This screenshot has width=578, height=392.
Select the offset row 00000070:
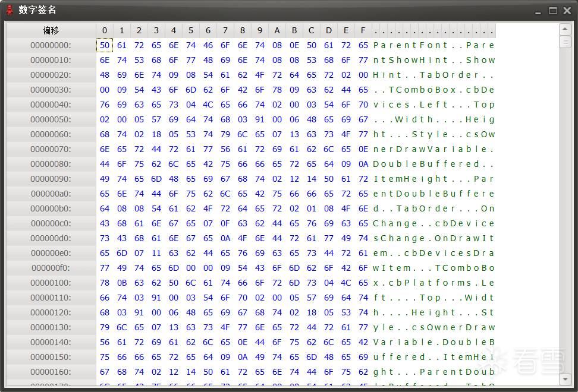pyautogui.click(x=51, y=149)
